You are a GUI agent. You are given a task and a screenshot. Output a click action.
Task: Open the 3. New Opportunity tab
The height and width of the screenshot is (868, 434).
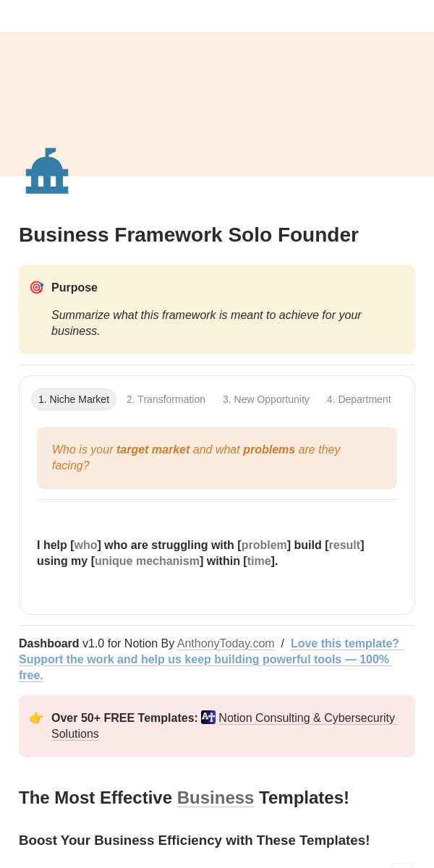[266, 399]
